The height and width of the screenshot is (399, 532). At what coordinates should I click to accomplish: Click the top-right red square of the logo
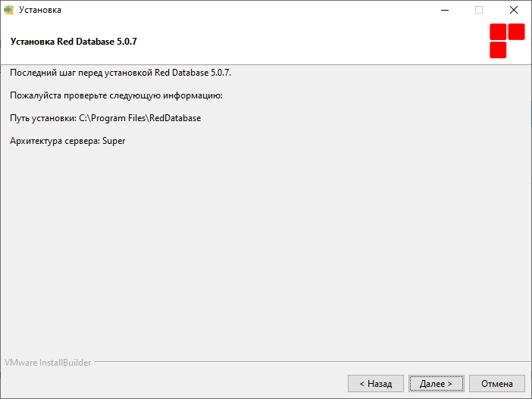click(x=516, y=32)
